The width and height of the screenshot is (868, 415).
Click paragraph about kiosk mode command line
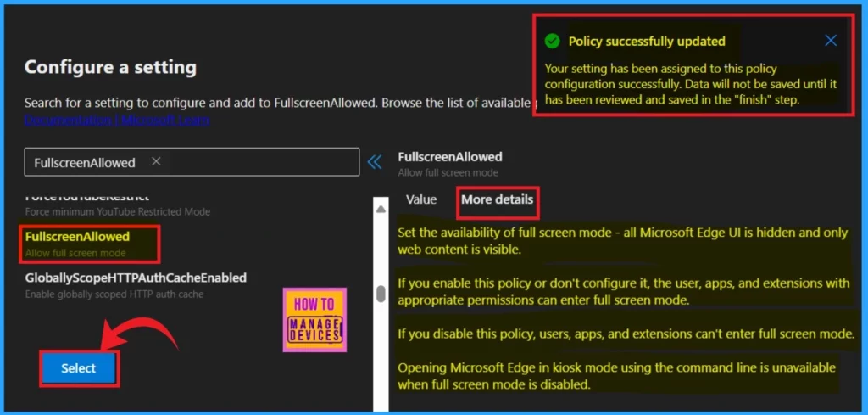(617, 376)
